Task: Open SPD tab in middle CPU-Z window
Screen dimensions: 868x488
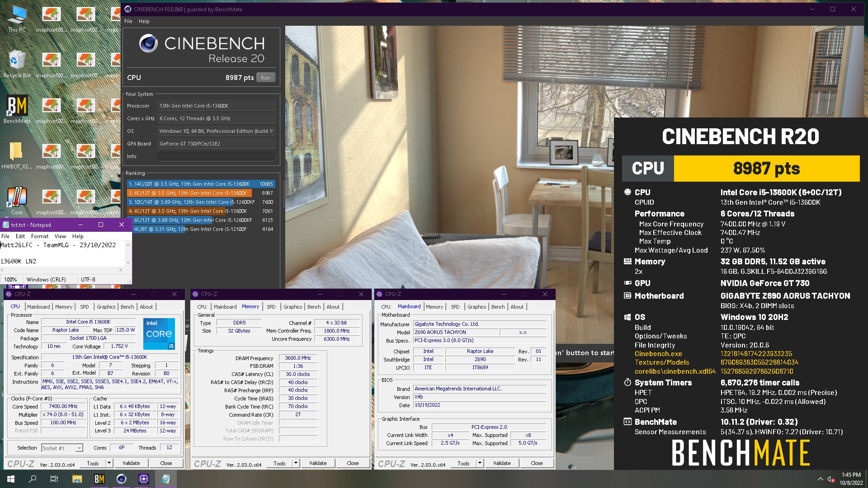Action: point(271,307)
